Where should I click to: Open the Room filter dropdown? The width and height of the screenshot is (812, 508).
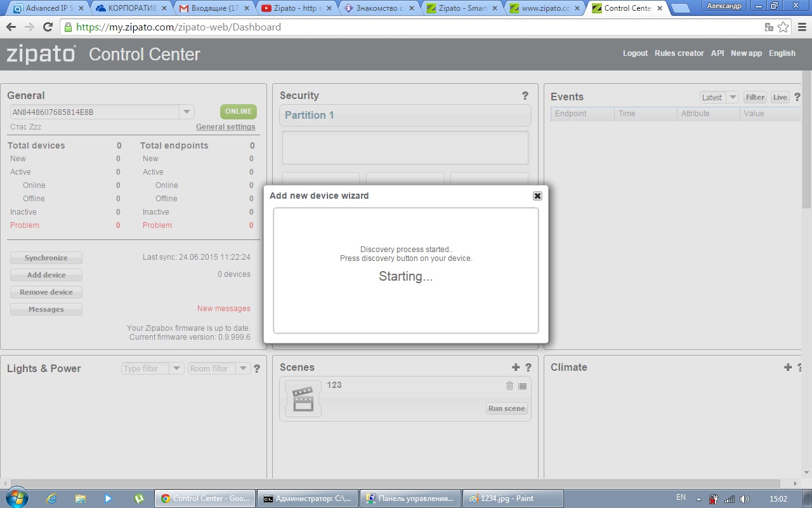[x=243, y=368]
